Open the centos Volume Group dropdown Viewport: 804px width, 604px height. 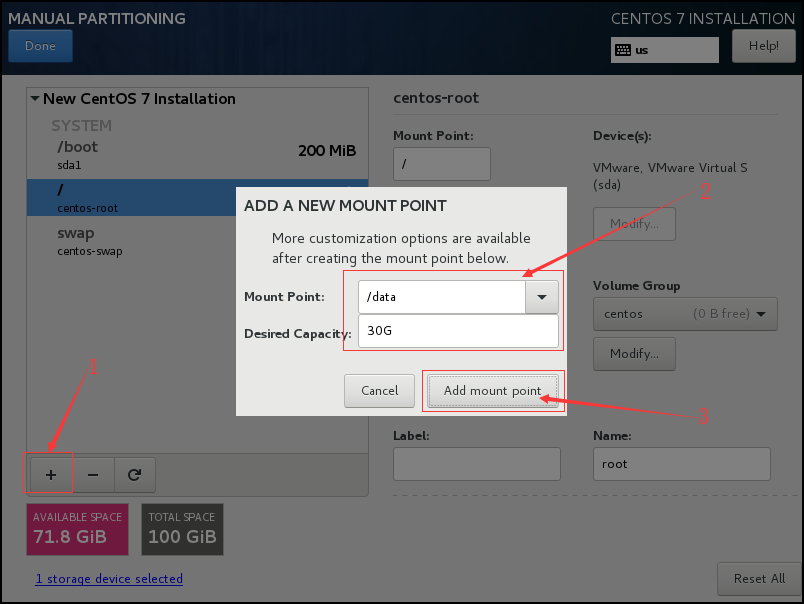coord(685,314)
